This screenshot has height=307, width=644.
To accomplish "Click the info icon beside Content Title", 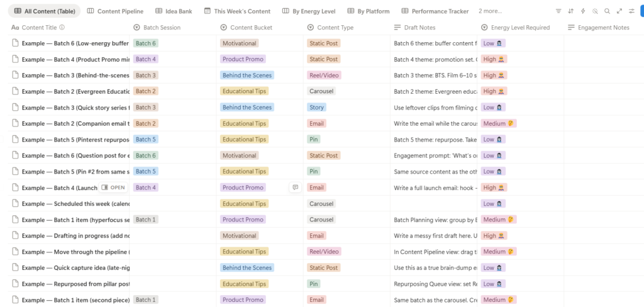I will [62, 28].
